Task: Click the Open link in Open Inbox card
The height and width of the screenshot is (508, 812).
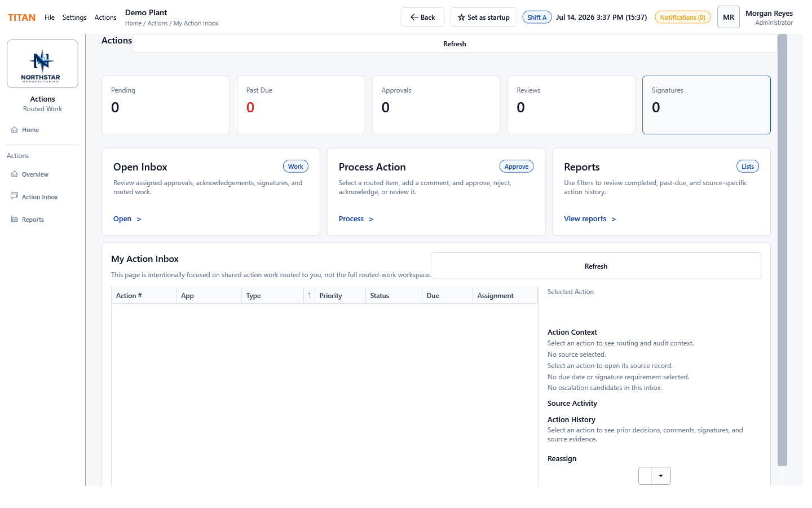Action: pyautogui.click(x=127, y=219)
